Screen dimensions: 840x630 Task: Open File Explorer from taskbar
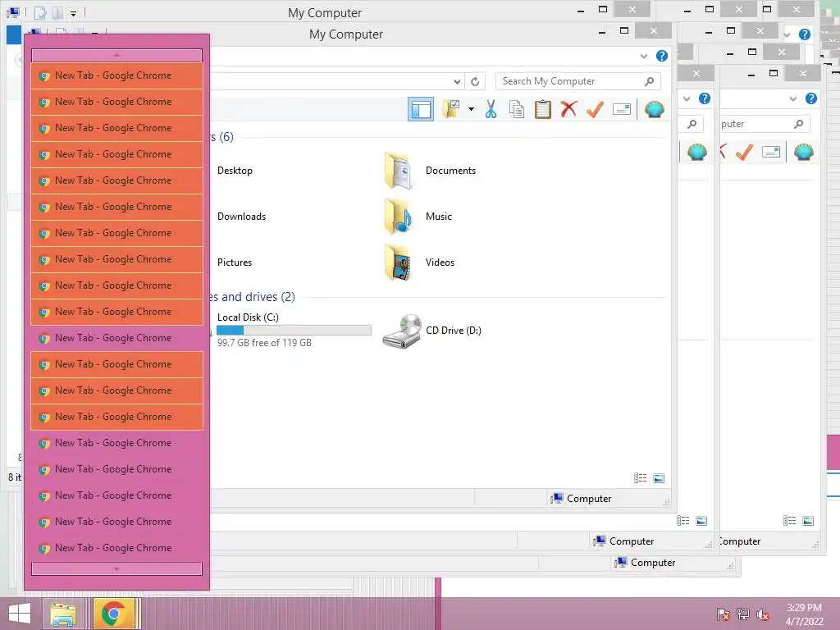pos(63,614)
